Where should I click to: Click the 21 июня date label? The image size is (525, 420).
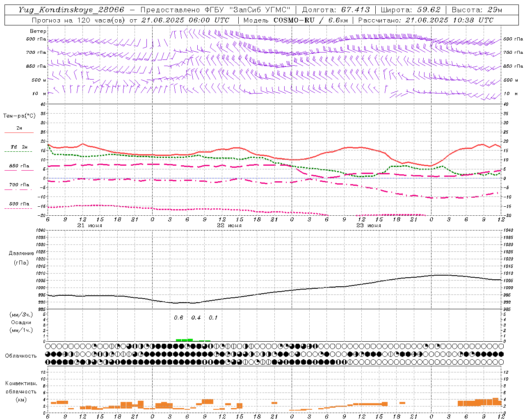pos(90,226)
